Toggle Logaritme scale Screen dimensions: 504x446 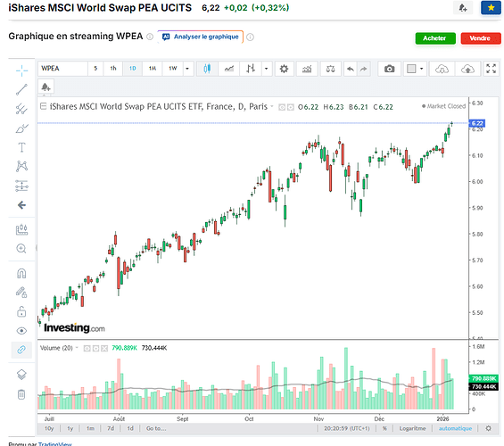(x=412, y=428)
